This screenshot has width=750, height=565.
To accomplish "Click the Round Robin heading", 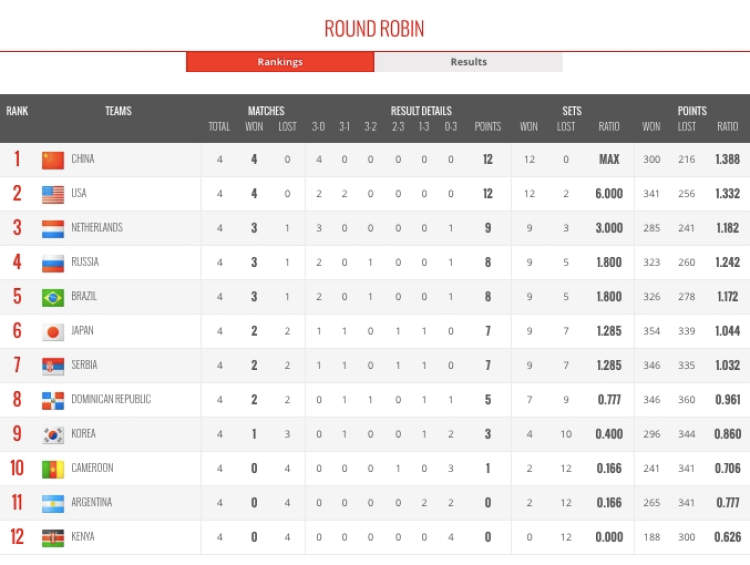I will (x=374, y=28).
